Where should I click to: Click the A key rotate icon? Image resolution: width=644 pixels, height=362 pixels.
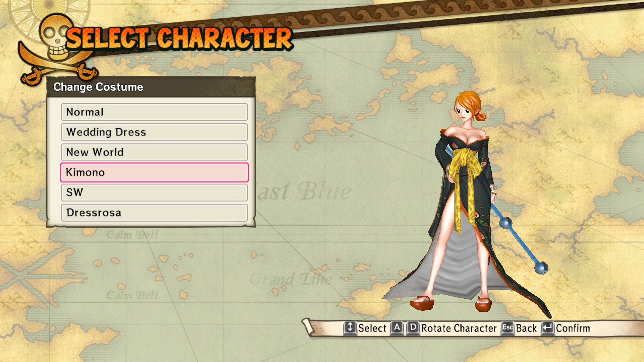397,328
